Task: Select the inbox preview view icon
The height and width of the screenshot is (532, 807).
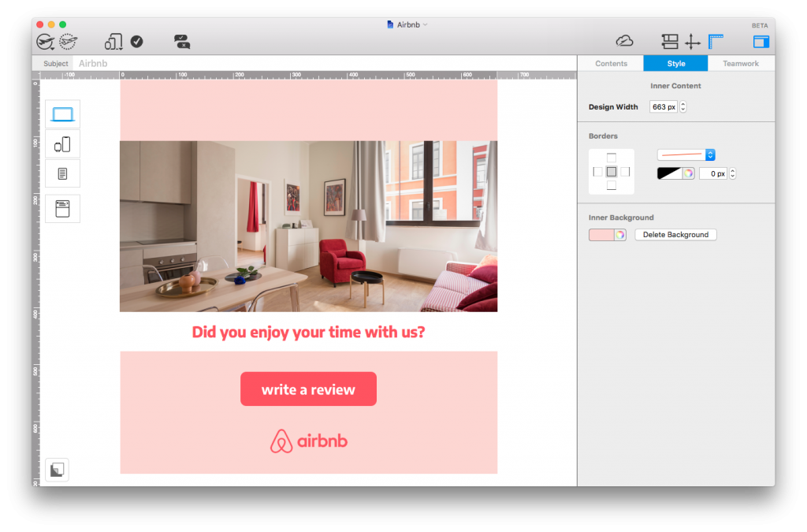Action: coord(63,208)
